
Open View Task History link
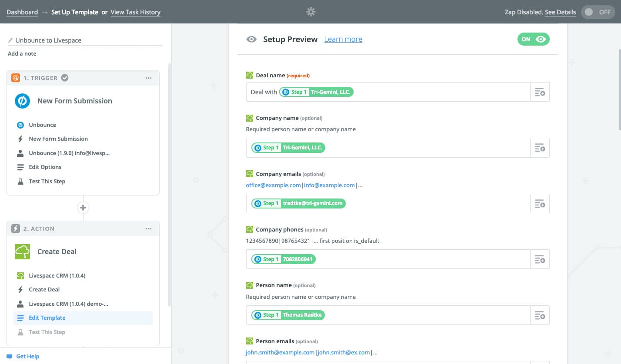point(135,12)
